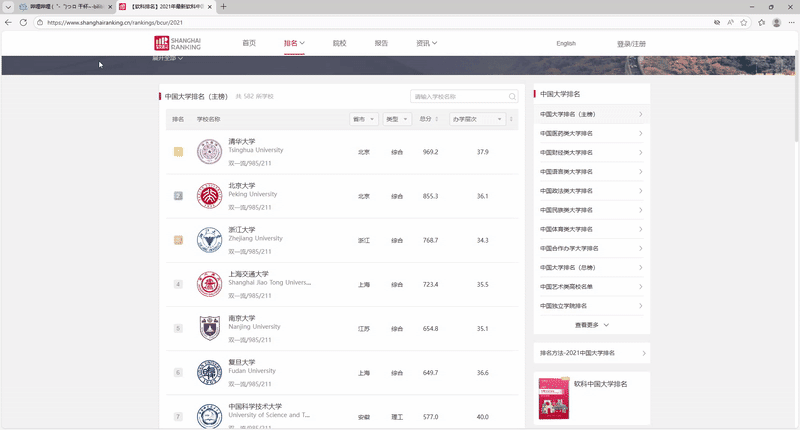Open 中国独立学院排名 in sidebar
Screen dimensions: 800x430
[591, 306]
